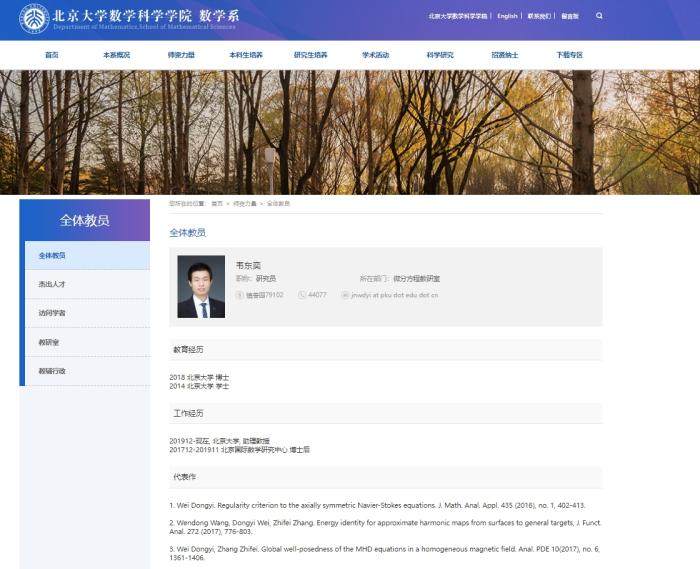Click the faculty member portrait photo
The height and width of the screenshot is (569, 700).
[x=201, y=287]
